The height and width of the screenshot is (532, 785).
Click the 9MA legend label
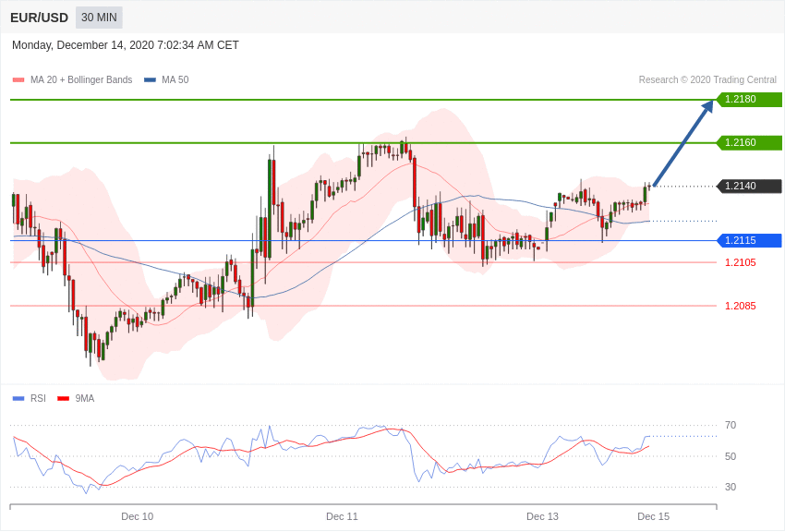click(85, 399)
